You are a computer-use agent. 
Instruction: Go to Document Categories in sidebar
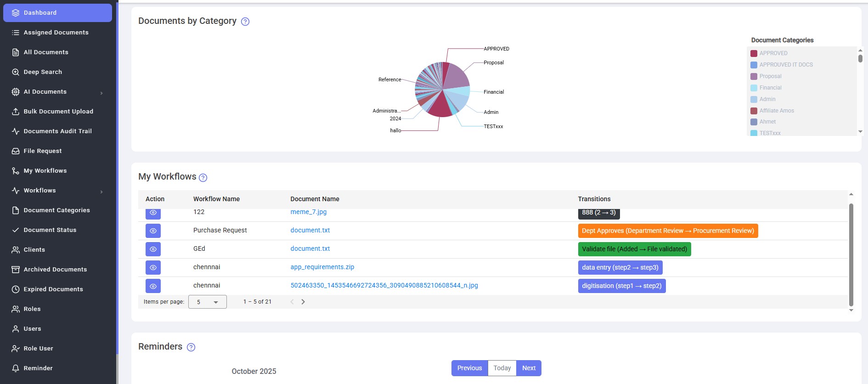pyautogui.click(x=56, y=210)
